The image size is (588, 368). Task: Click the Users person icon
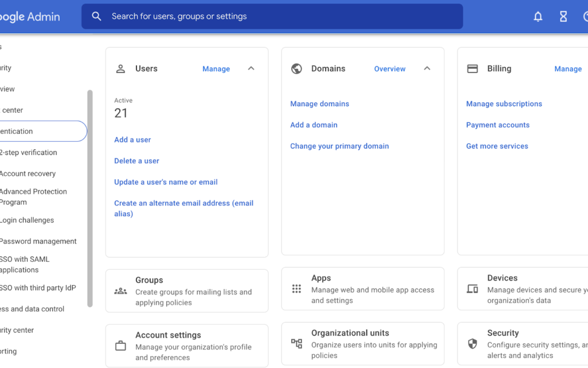pyautogui.click(x=120, y=69)
